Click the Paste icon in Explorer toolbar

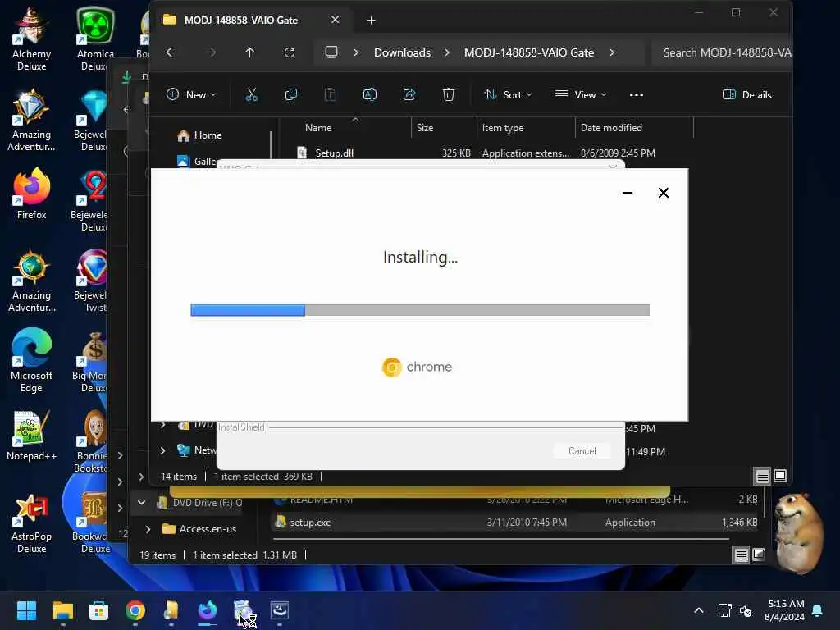[330, 95]
